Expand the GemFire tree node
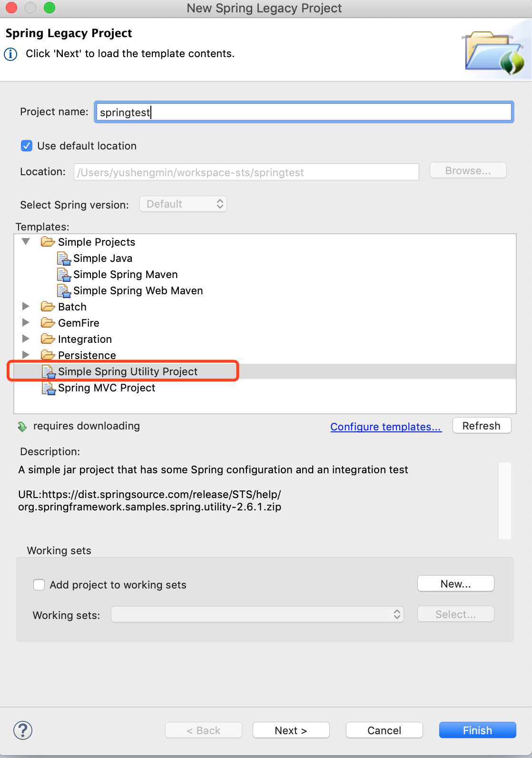 click(26, 322)
